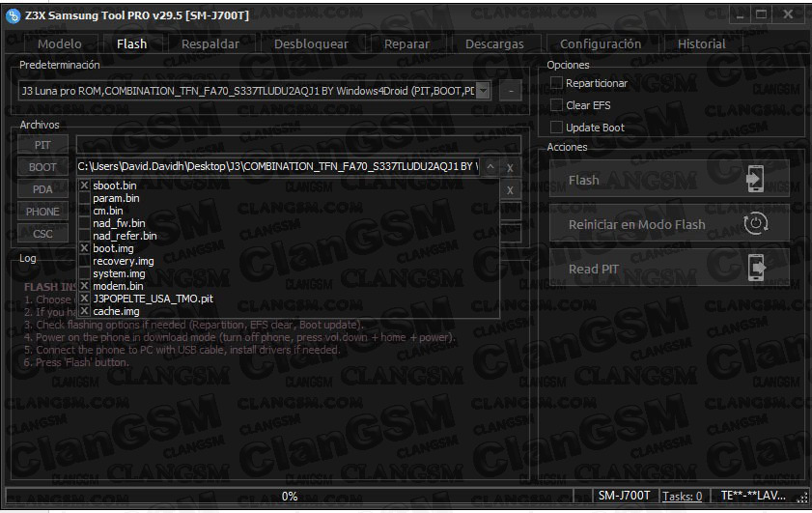The width and height of the screenshot is (812, 513).
Task: Click the TE**-**LAV... status entry
Action: (753, 496)
